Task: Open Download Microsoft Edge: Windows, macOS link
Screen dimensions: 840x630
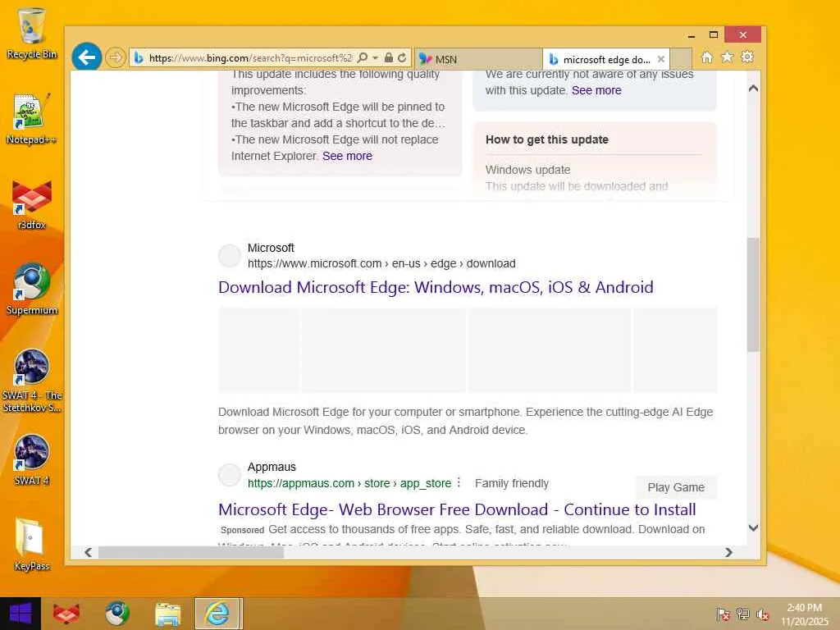Action: [436, 287]
